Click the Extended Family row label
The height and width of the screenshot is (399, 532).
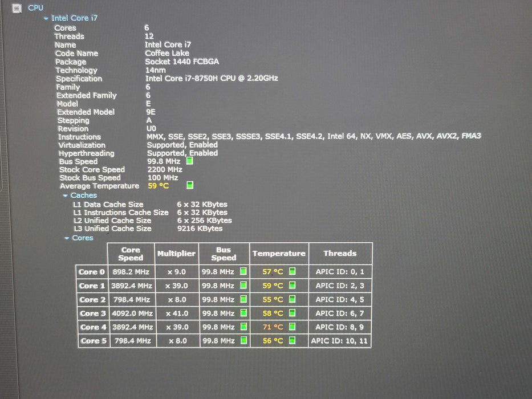87,95
